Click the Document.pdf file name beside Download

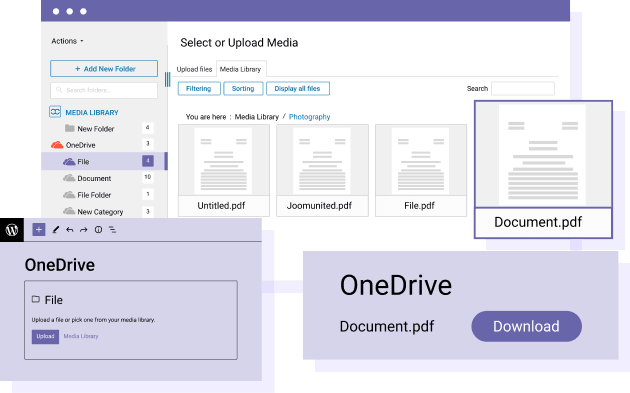[387, 326]
